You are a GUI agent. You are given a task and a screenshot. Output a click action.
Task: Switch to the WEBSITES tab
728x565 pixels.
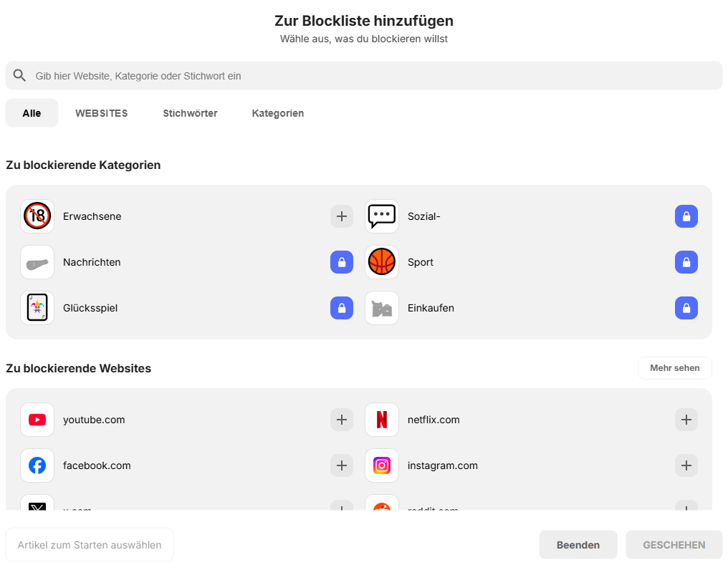click(x=101, y=112)
